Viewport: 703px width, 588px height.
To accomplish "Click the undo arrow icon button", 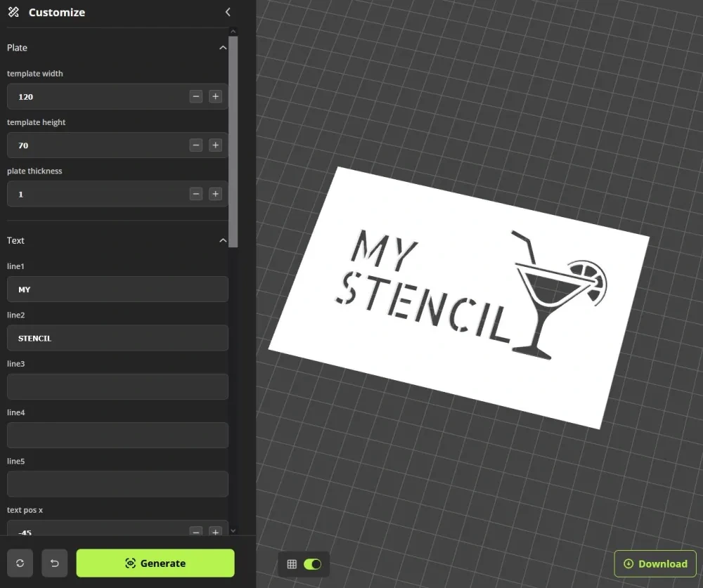I will point(55,563).
